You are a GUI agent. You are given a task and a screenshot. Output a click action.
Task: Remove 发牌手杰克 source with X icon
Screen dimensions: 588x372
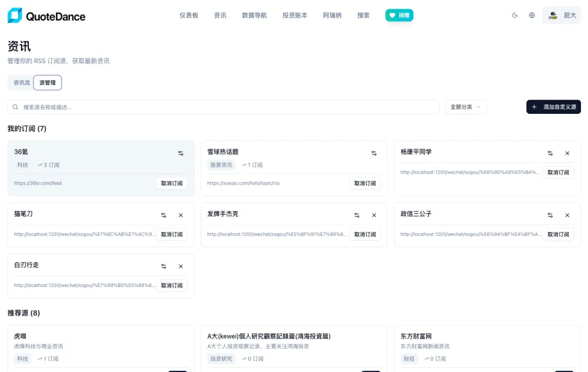coord(374,215)
